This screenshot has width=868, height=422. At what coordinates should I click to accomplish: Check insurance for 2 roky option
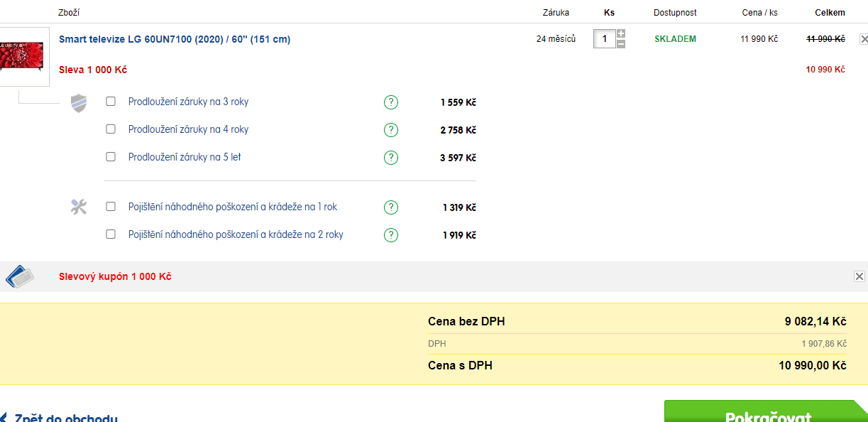(x=111, y=234)
